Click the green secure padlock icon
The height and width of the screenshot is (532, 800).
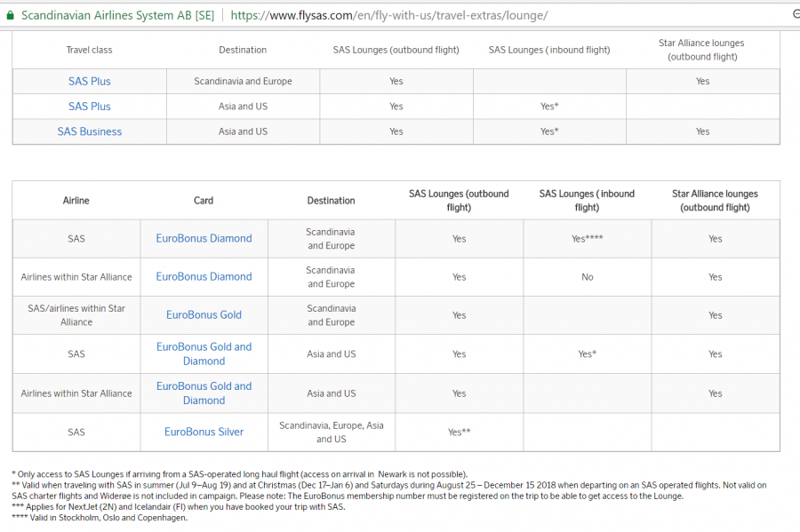pos(7,15)
